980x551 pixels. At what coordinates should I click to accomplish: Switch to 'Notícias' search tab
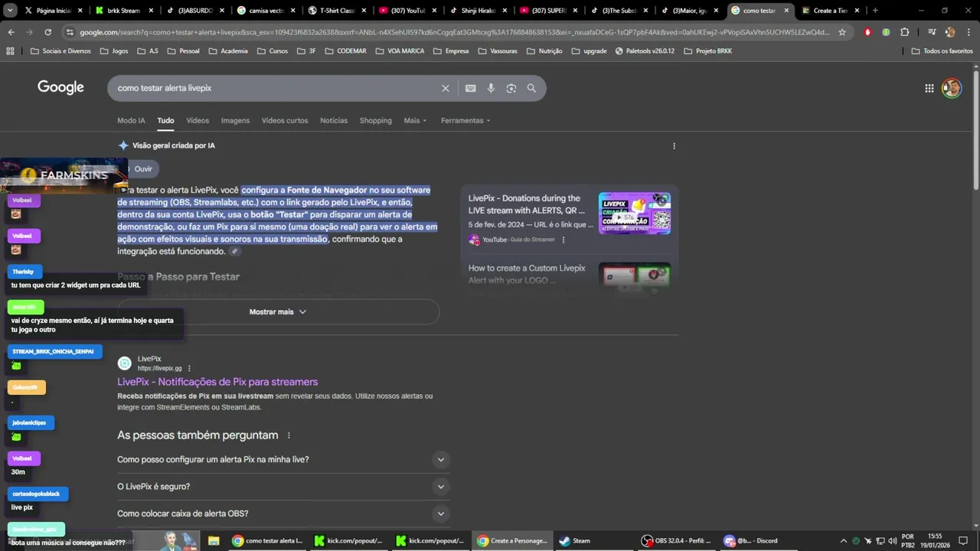click(x=334, y=121)
